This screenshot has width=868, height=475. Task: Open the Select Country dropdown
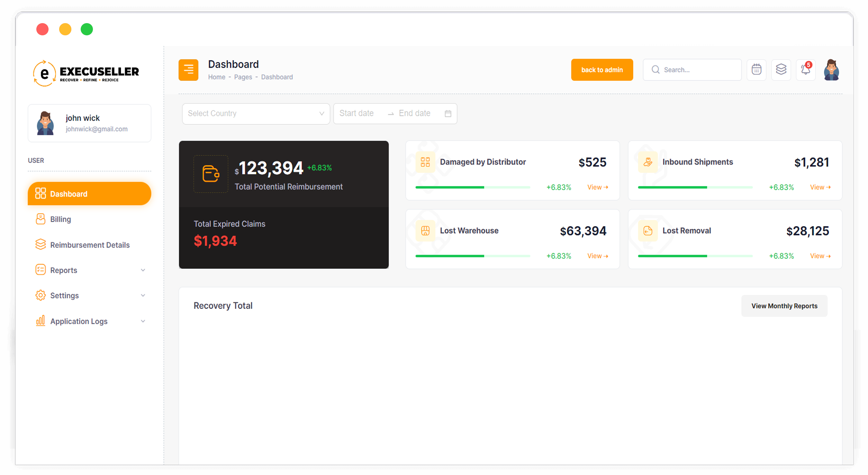coord(256,113)
